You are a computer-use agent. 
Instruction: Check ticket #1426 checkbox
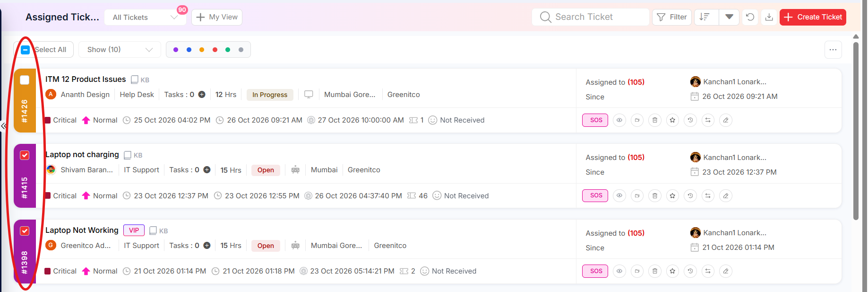(25, 80)
